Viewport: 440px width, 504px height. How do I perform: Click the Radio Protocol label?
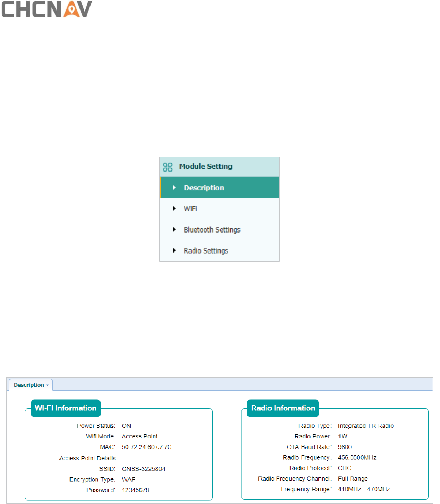click(x=310, y=468)
